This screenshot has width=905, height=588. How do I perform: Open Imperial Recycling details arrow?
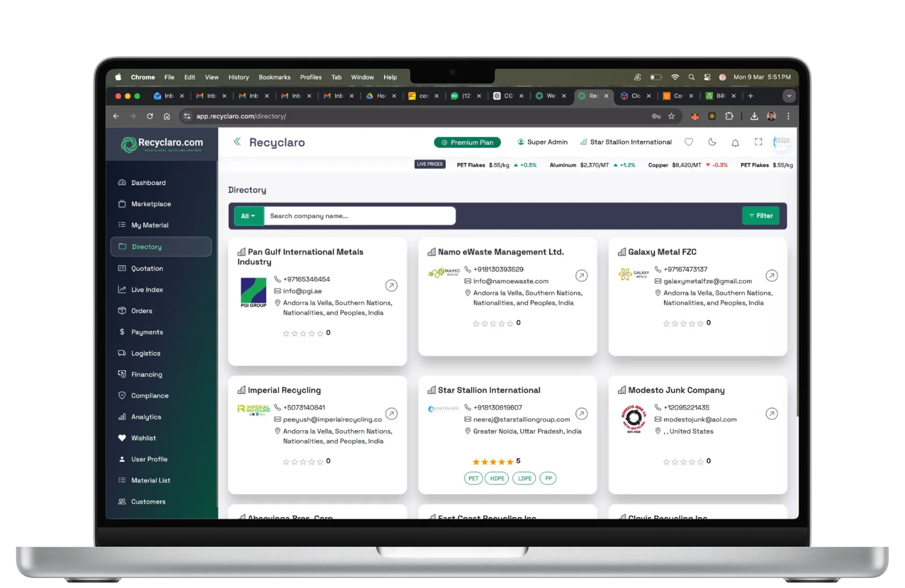(391, 413)
